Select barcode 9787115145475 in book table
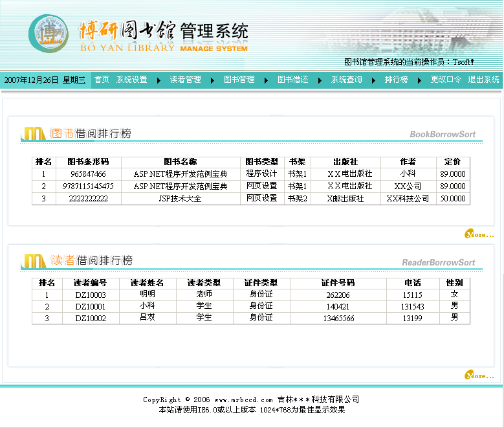This screenshot has width=504, height=428. tap(89, 186)
